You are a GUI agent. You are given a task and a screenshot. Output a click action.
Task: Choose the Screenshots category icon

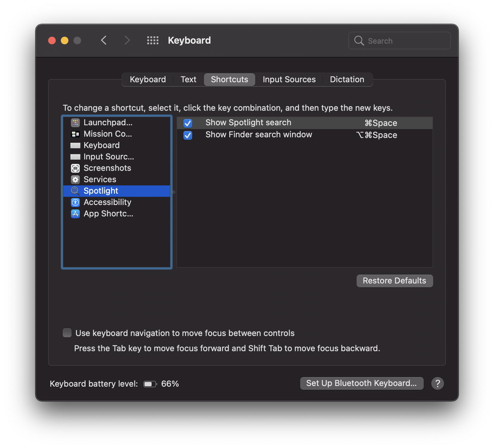[75, 168]
